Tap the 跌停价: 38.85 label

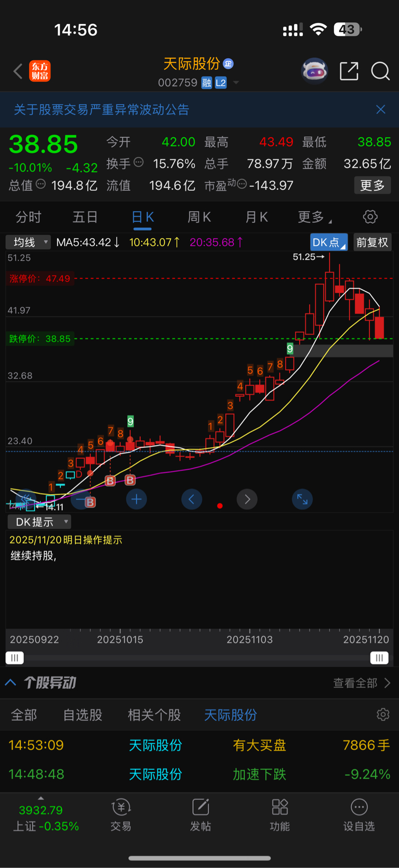coord(39,339)
